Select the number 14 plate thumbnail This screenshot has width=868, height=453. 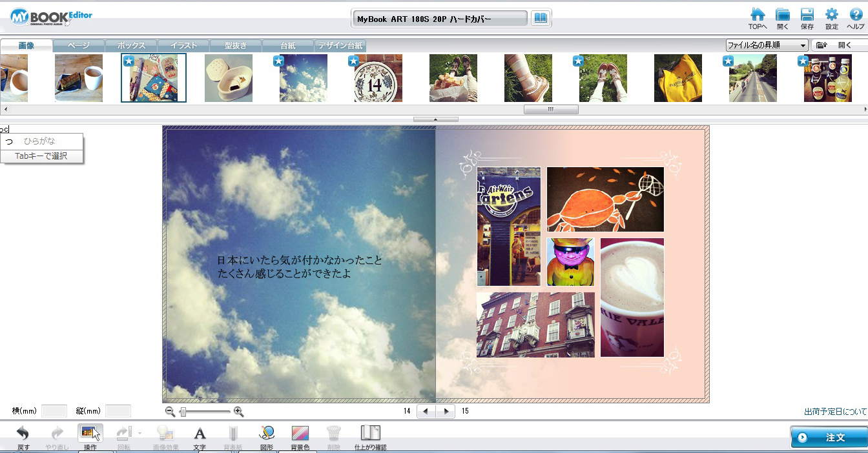point(378,78)
